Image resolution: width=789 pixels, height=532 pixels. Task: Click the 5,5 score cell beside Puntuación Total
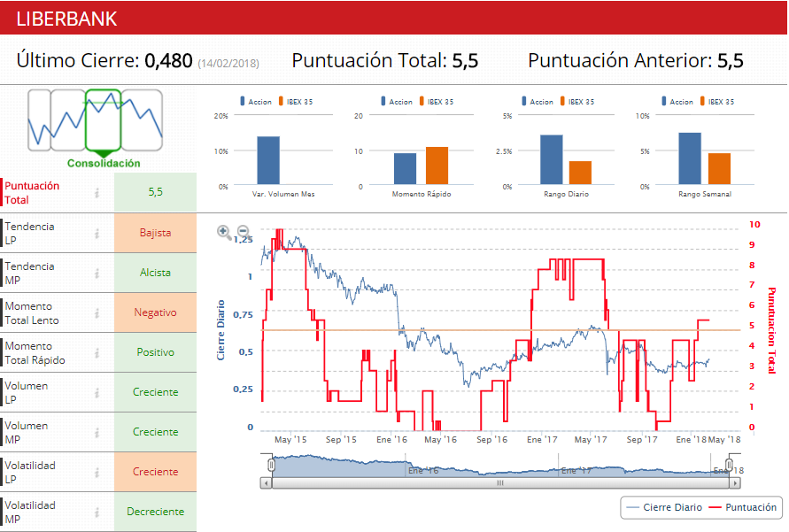coord(156,192)
